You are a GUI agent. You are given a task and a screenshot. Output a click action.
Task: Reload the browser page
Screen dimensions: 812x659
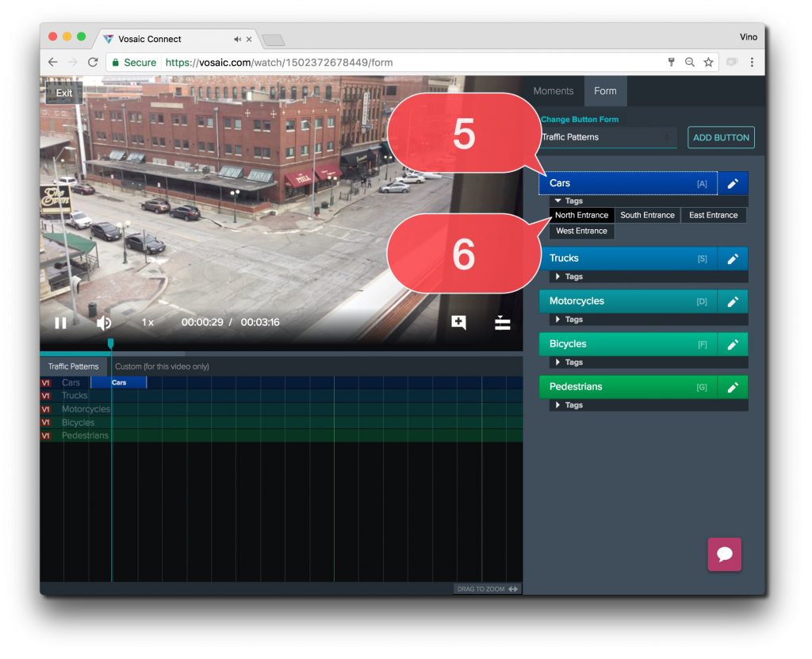coord(94,62)
